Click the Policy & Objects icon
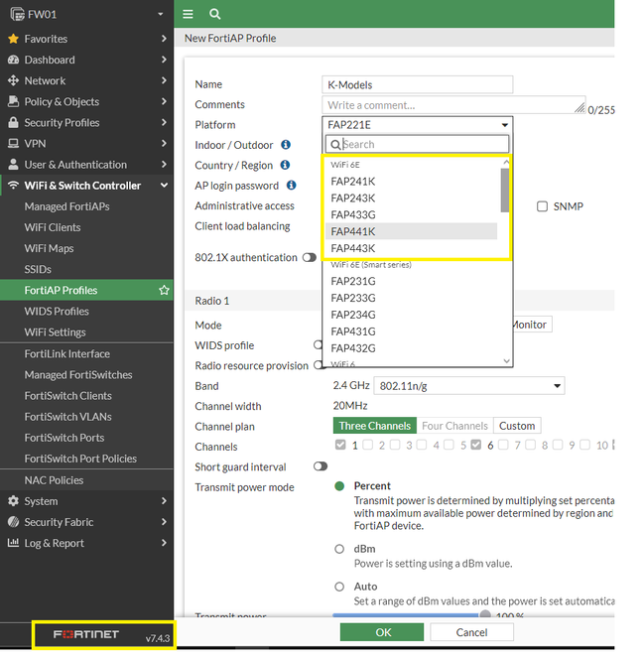 coord(14,101)
